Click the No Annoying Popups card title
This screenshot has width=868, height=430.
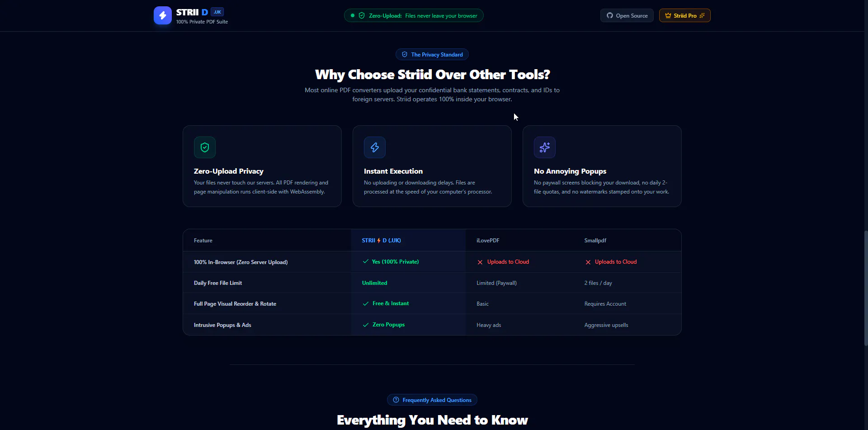(x=570, y=171)
